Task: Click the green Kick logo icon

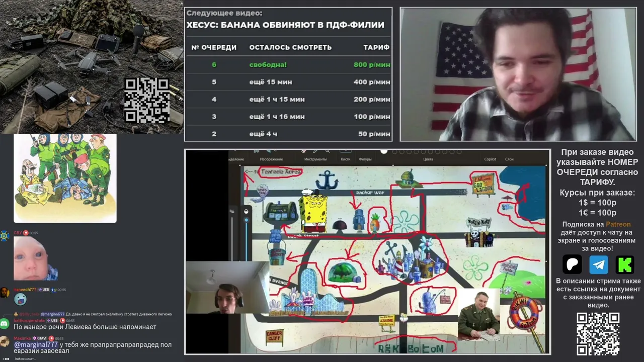Action: (x=625, y=264)
